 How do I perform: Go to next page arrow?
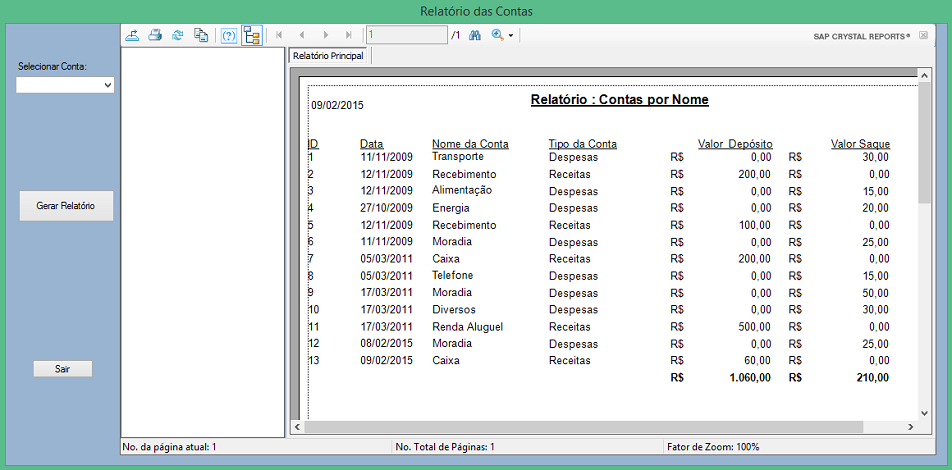coord(325,35)
